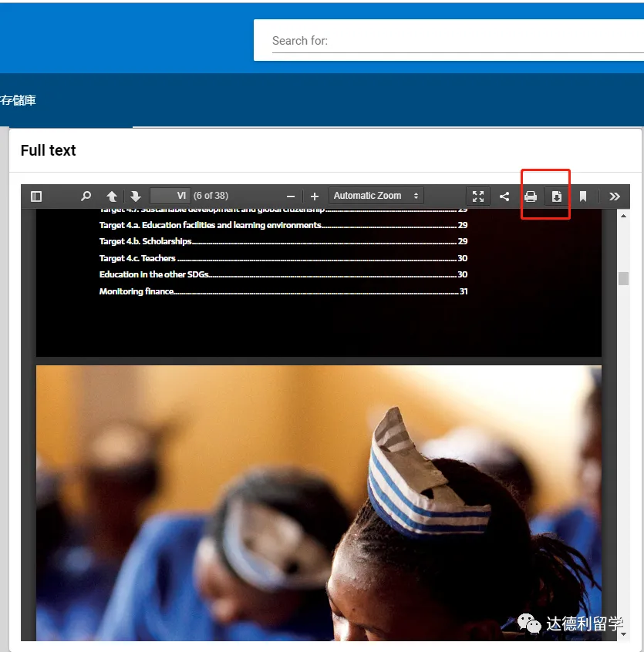The height and width of the screenshot is (652, 644).
Task: Click the classroom photo page in viewer
Action: (319, 503)
